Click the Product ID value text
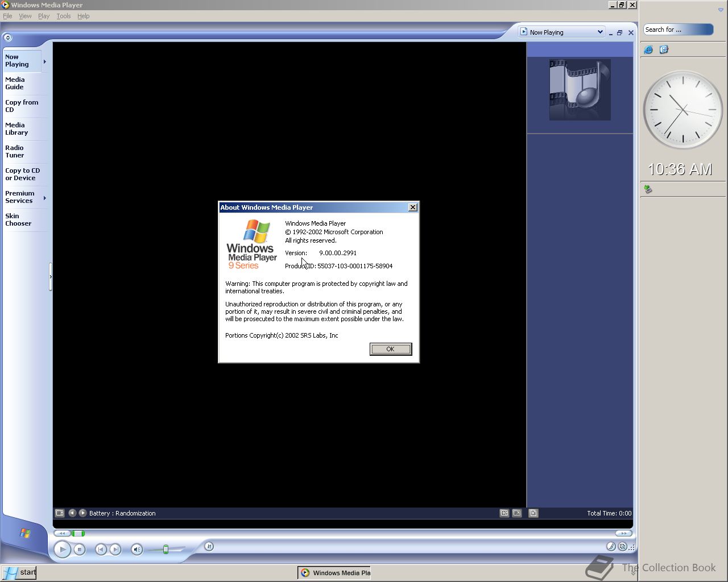Image resolution: width=728 pixels, height=582 pixels. click(355, 266)
